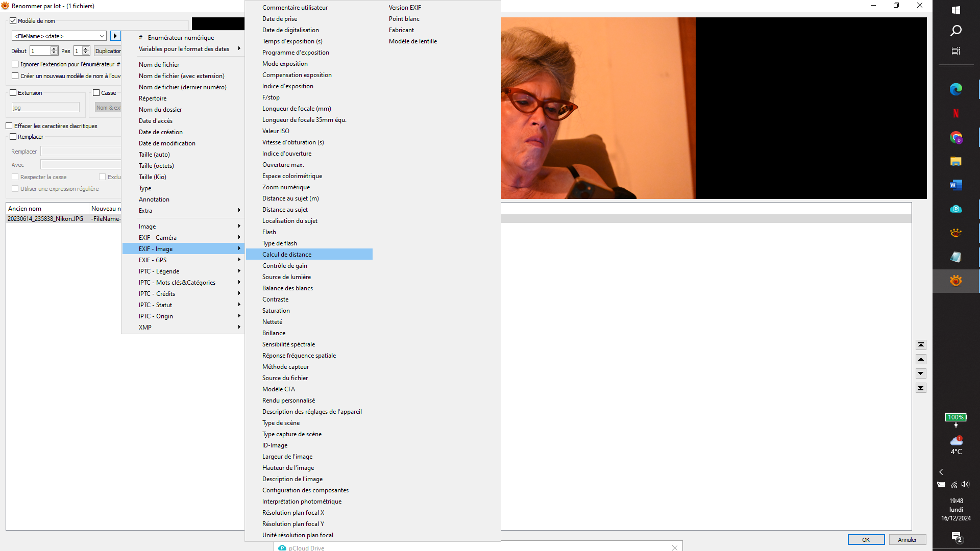Enable the Extension checkbox

(x=13, y=93)
